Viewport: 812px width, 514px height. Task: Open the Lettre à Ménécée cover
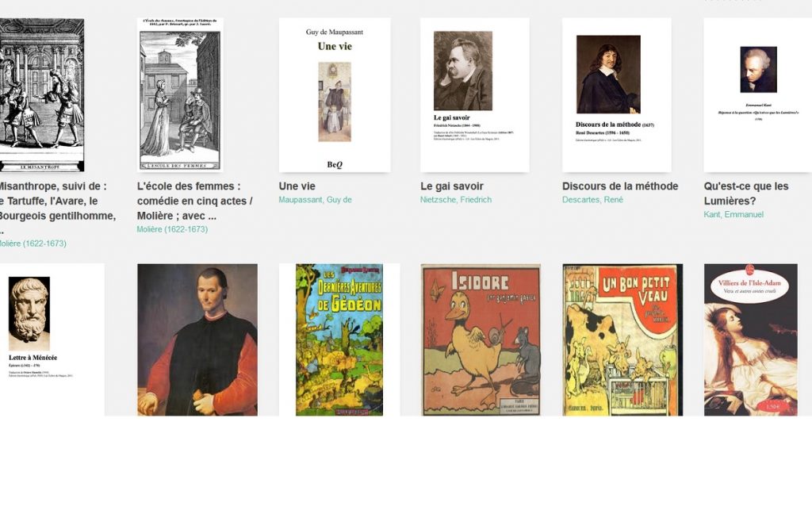coord(52,339)
